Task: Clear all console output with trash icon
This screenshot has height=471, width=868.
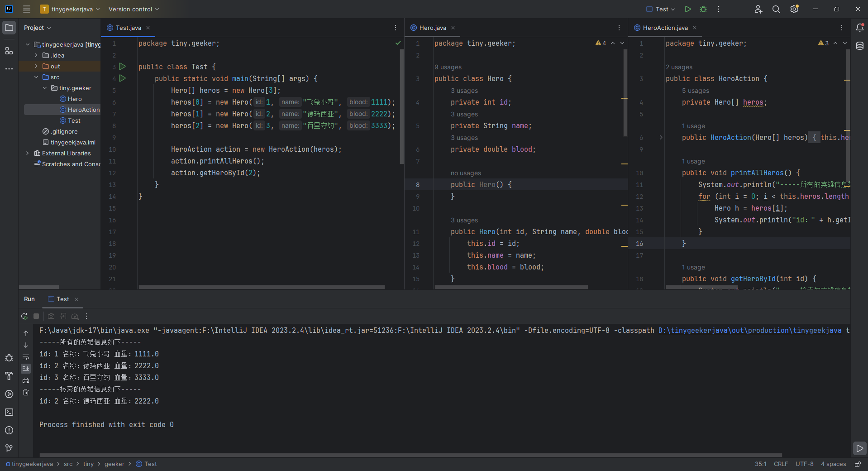Action: click(x=26, y=392)
